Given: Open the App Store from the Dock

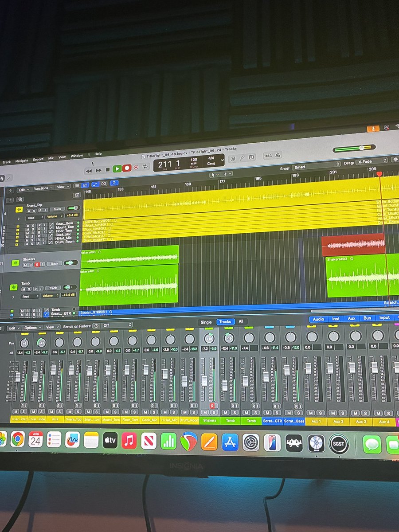Looking at the screenshot, I should click(230, 442).
